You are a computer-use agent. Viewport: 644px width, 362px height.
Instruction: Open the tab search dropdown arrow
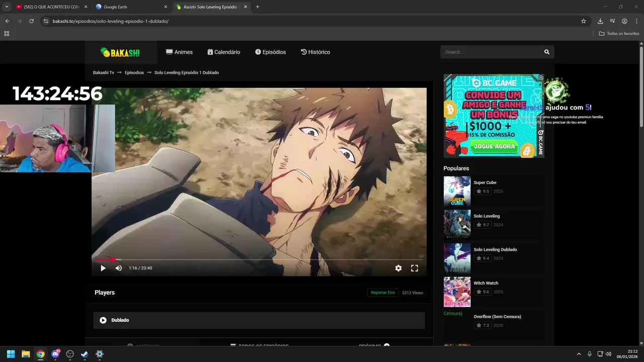(7, 7)
